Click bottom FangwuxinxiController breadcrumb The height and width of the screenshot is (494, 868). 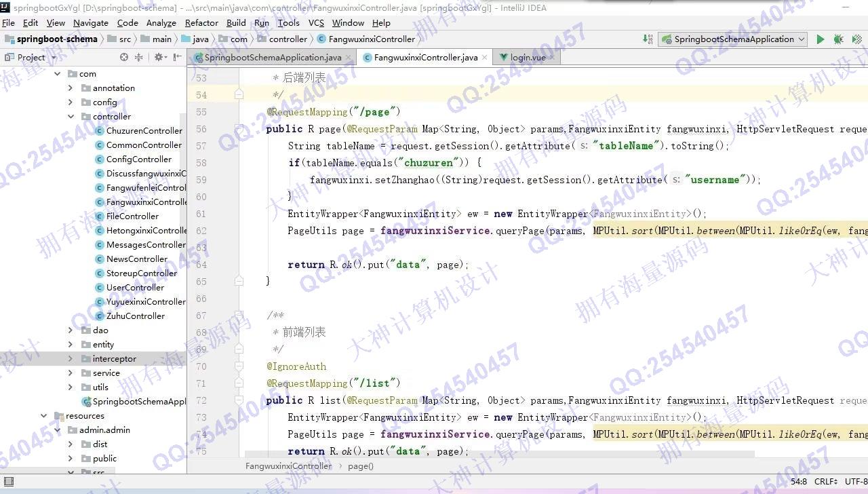[289, 466]
